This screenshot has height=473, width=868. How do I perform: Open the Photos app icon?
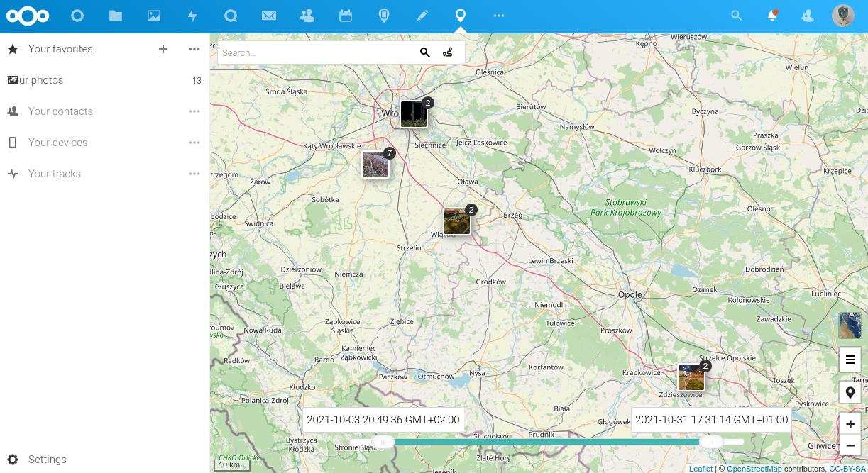click(154, 16)
